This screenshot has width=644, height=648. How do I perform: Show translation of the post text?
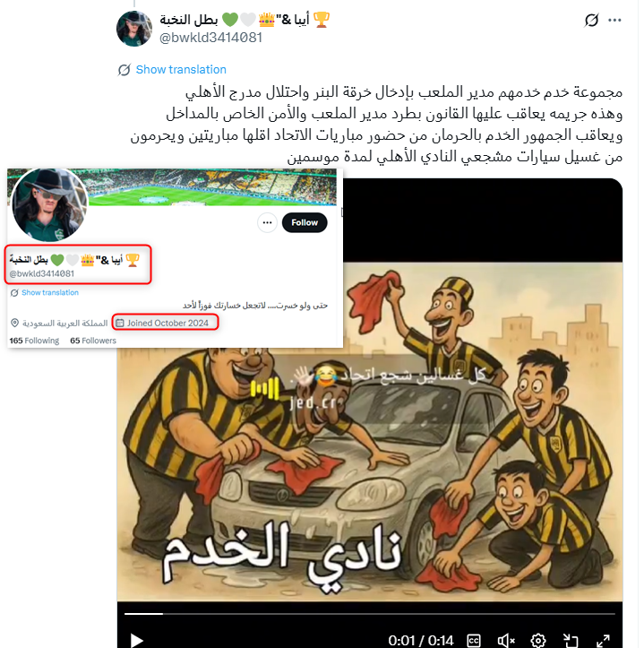[x=181, y=69]
